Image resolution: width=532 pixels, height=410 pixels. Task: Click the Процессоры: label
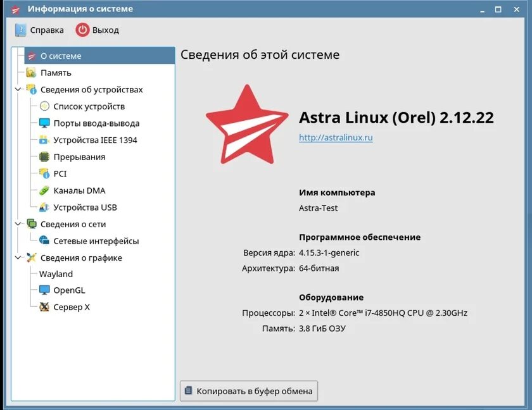[x=269, y=313]
